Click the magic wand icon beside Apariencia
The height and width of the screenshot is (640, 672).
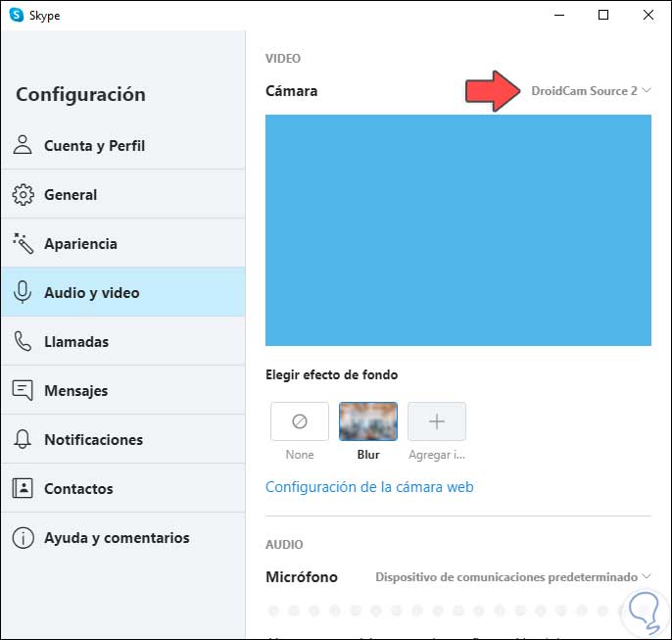[23, 243]
